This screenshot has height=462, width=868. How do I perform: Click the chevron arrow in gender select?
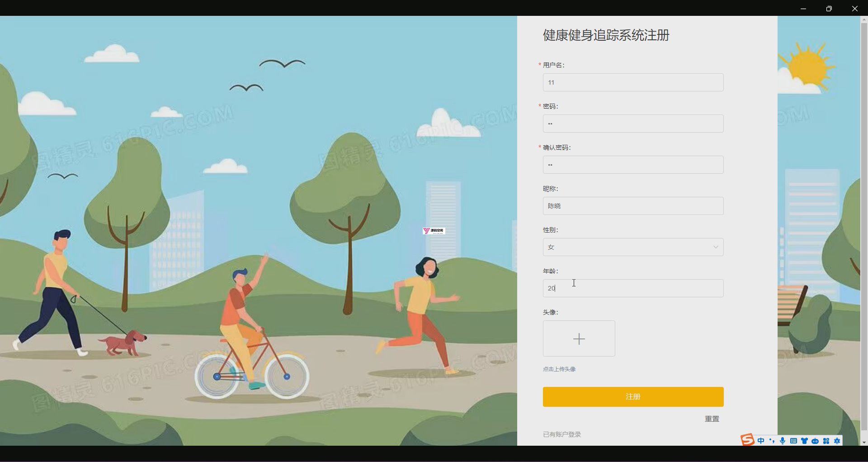pyautogui.click(x=716, y=247)
